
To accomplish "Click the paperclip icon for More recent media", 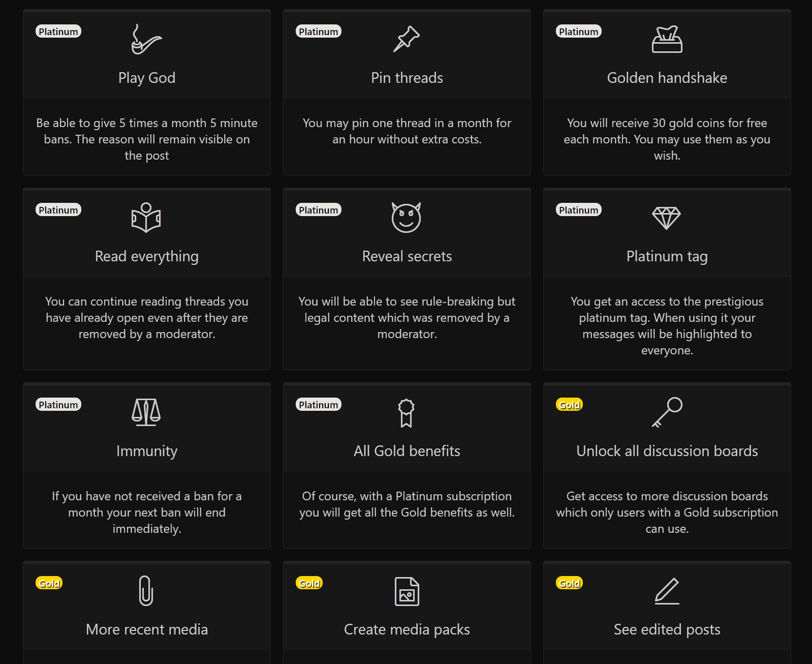I will [146, 591].
